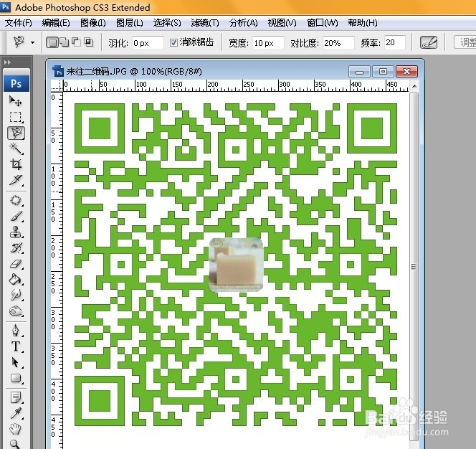Click the 羽化 feather input field
Image resolution: width=476 pixels, height=449 pixels.
click(x=148, y=43)
